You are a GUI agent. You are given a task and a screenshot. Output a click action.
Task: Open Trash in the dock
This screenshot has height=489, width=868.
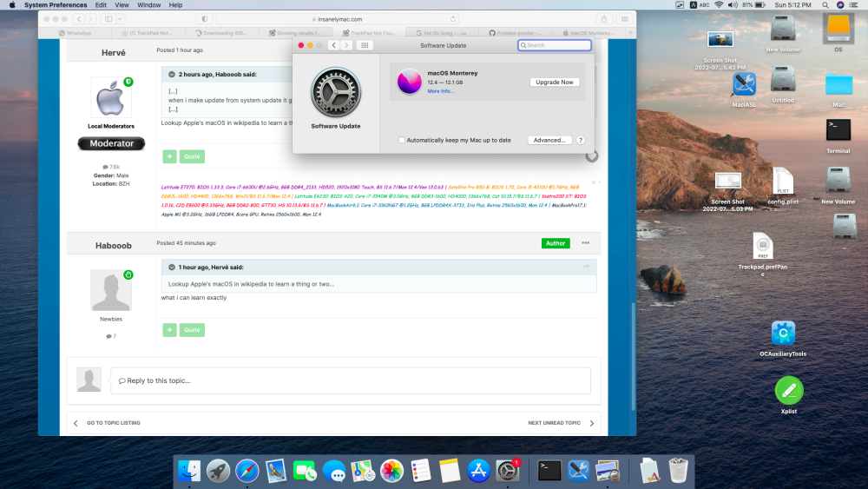678,471
